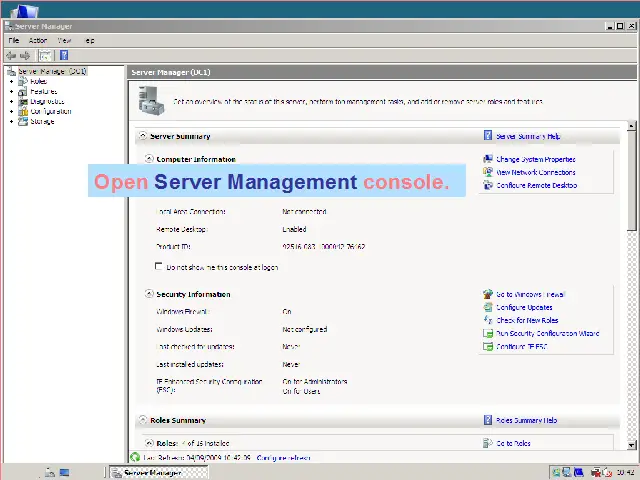
Task: Open the Action menu
Action: pyautogui.click(x=38, y=40)
